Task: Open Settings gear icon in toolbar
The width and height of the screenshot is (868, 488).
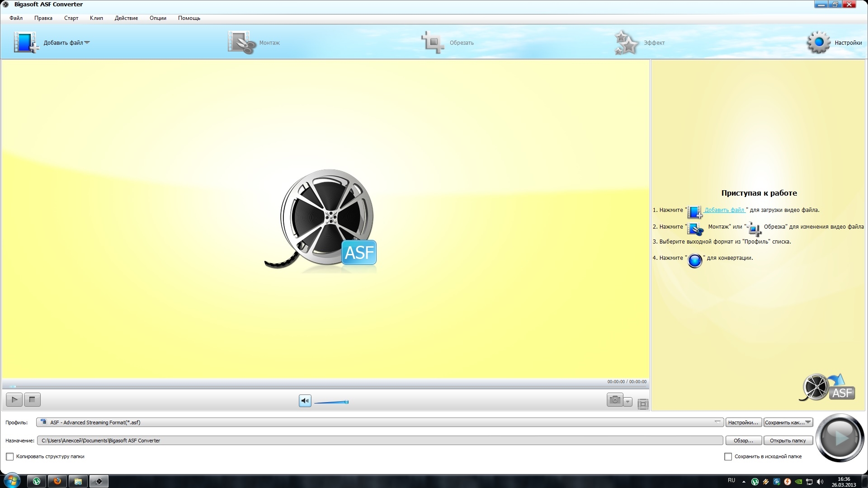Action: (x=818, y=42)
